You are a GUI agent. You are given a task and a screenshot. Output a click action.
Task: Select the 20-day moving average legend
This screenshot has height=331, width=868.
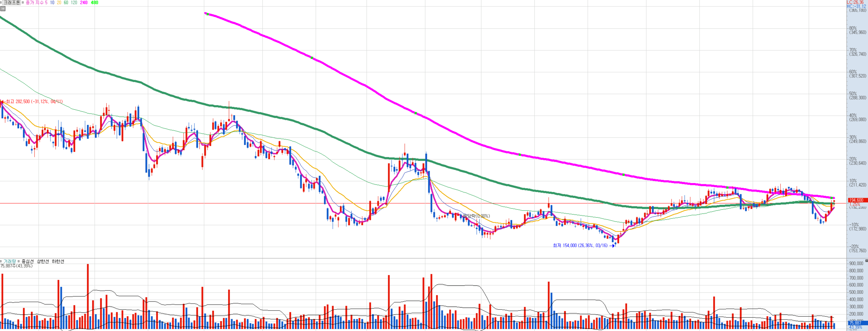point(59,2)
